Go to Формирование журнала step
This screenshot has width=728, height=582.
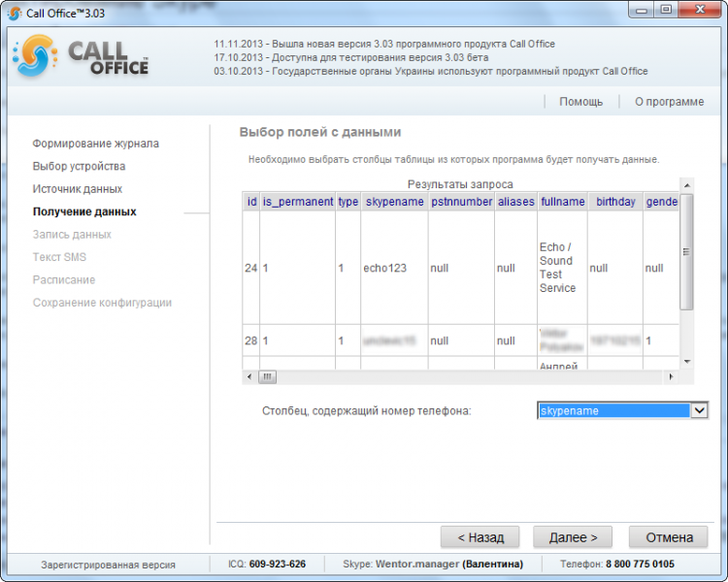click(x=96, y=144)
